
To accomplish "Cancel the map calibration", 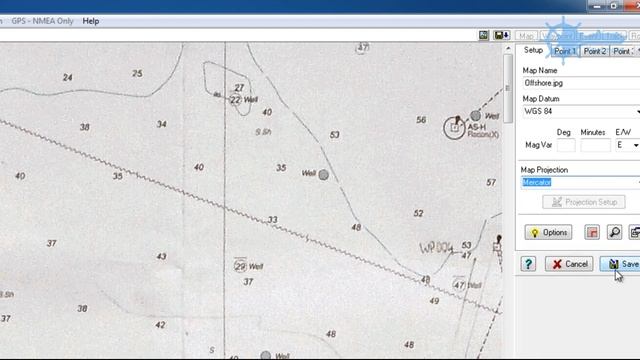I will [570, 264].
